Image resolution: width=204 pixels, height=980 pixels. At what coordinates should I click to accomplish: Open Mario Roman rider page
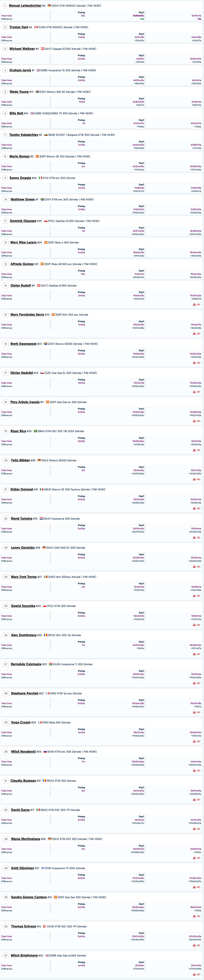[x=19, y=156]
